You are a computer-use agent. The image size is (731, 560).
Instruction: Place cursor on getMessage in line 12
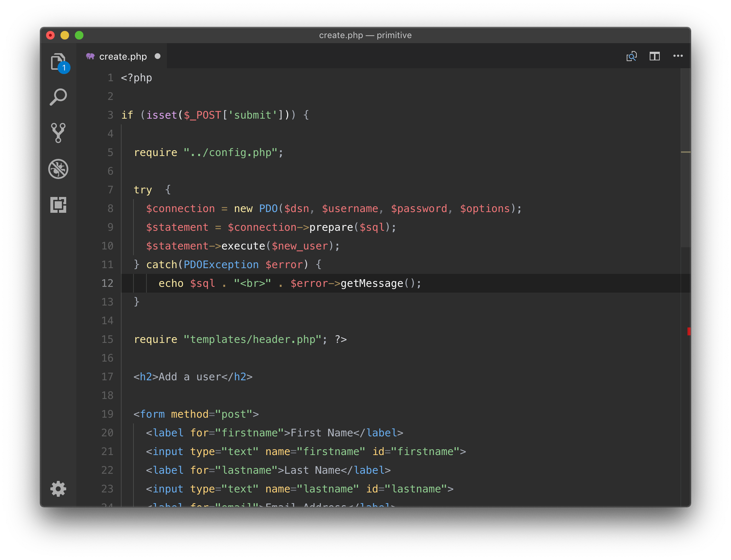[372, 284]
